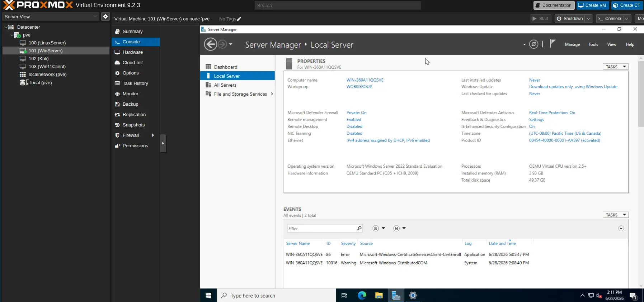The width and height of the screenshot is (644, 302).
Task: Expand the Firewall submenu arrow
Action: coord(153,135)
